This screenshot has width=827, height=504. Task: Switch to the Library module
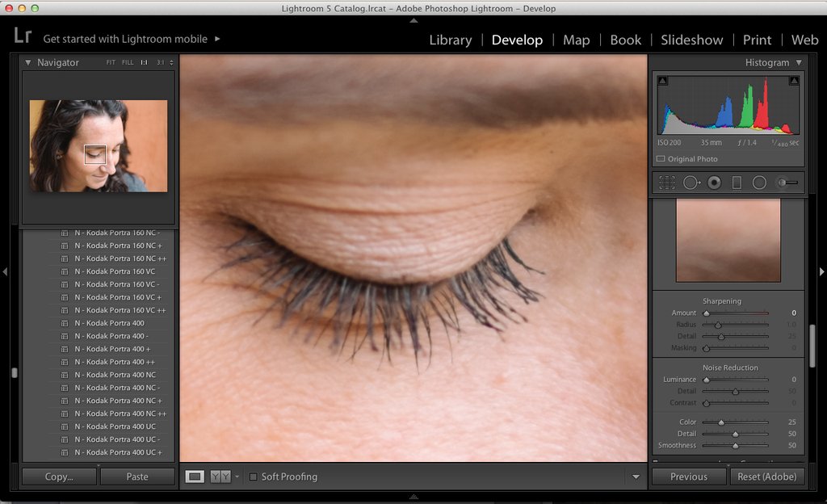(450, 39)
